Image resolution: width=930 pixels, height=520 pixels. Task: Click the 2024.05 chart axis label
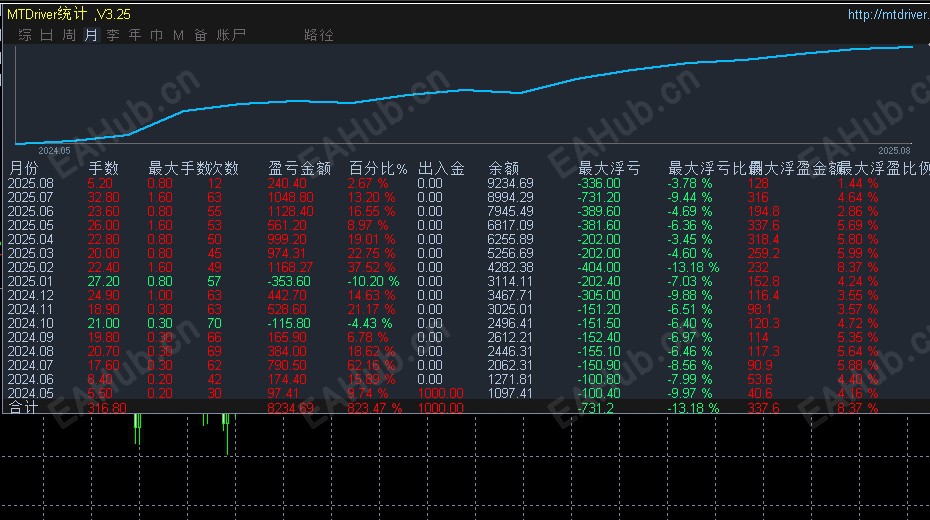click(55, 151)
